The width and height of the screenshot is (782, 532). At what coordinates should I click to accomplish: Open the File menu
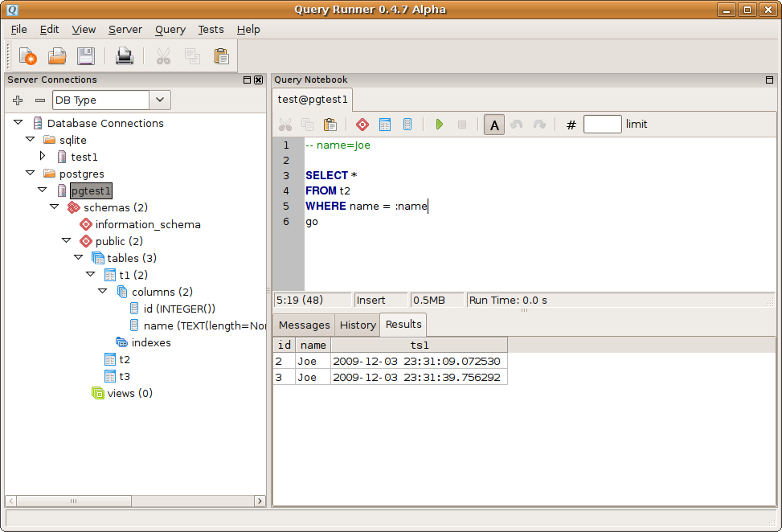pyautogui.click(x=19, y=30)
